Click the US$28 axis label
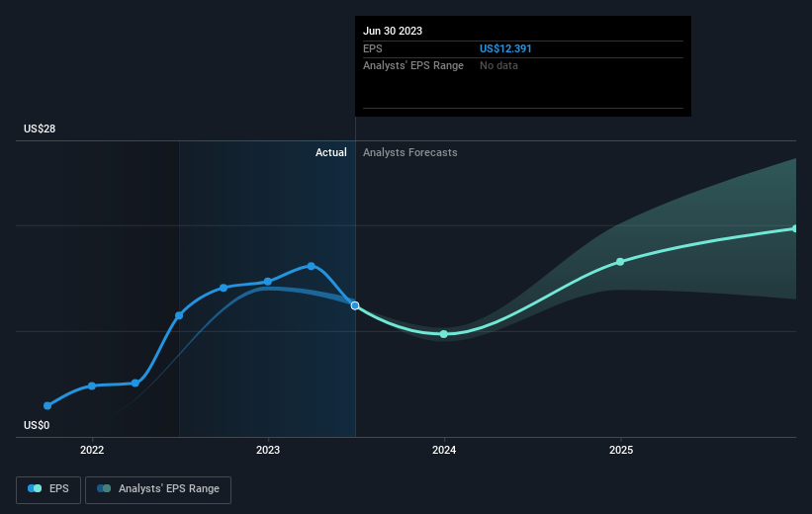 [40, 128]
